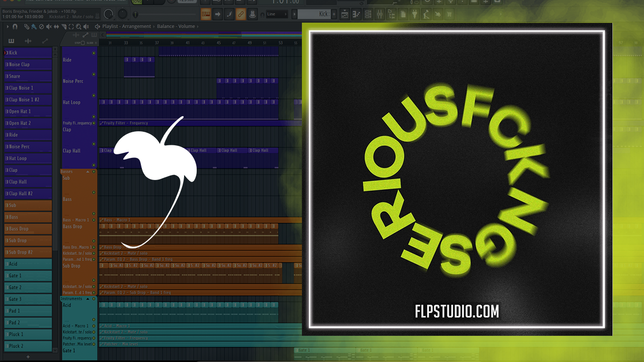Open the Mixer window icon
Image resolution: width=644 pixels, height=362 pixels.
click(x=380, y=14)
